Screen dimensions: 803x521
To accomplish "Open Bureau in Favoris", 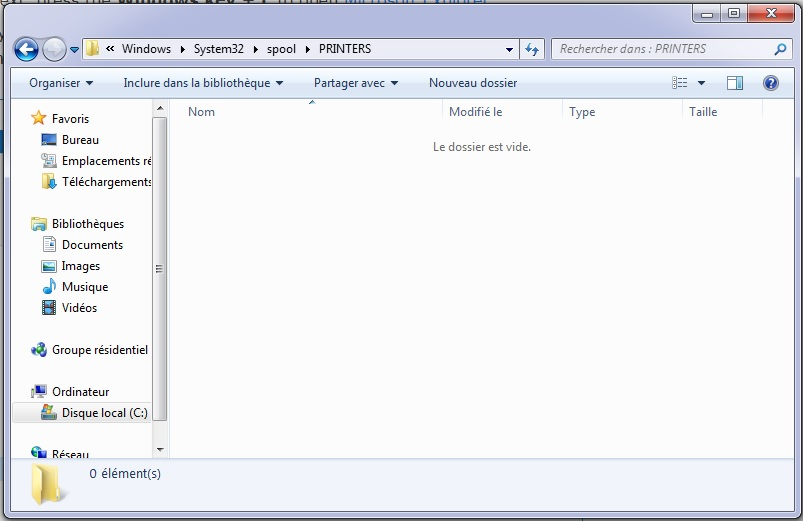I will click(80, 140).
